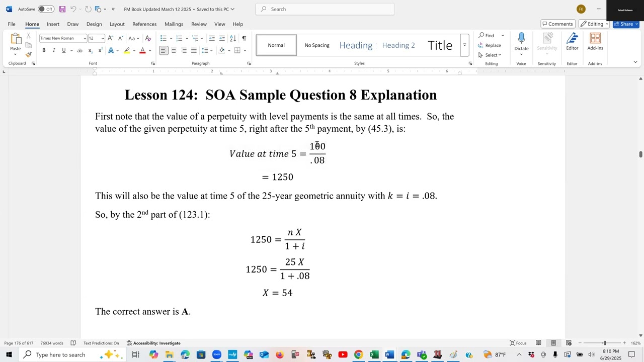This screenshot has height=362, width=644.
Task: Open Add-ins gallery
Action: 595,42
